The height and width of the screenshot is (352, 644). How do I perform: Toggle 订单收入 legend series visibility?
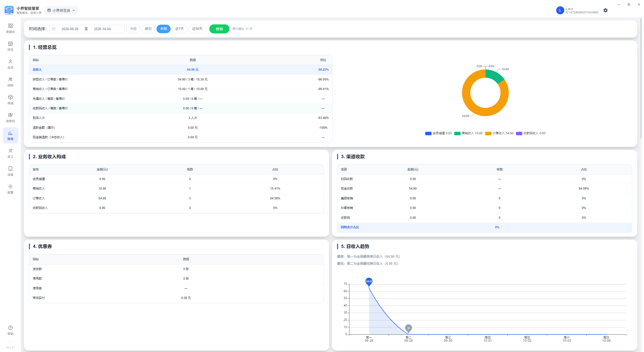(x=499, y=133)
